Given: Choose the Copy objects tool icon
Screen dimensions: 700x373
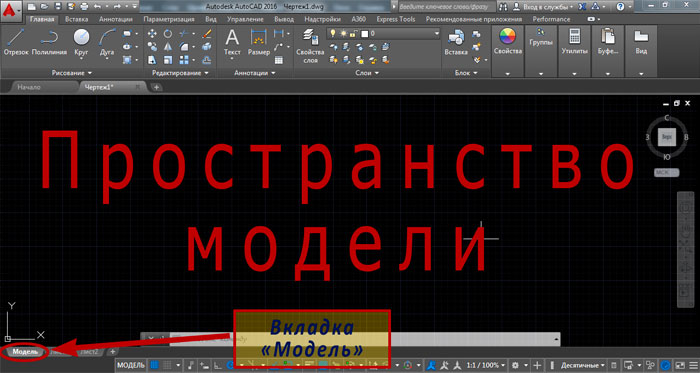Looking at the screenshot, I should 152,46.
